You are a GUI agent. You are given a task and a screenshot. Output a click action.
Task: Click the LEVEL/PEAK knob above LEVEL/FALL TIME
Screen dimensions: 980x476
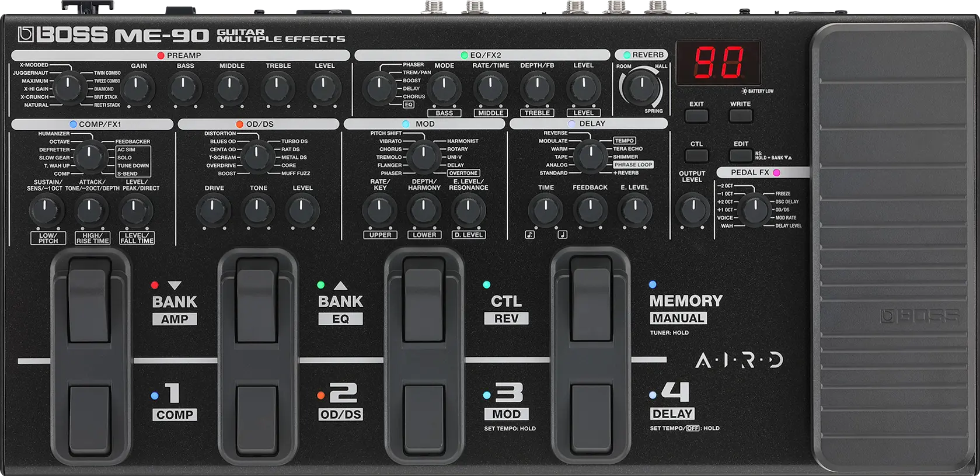pos(135,211)
